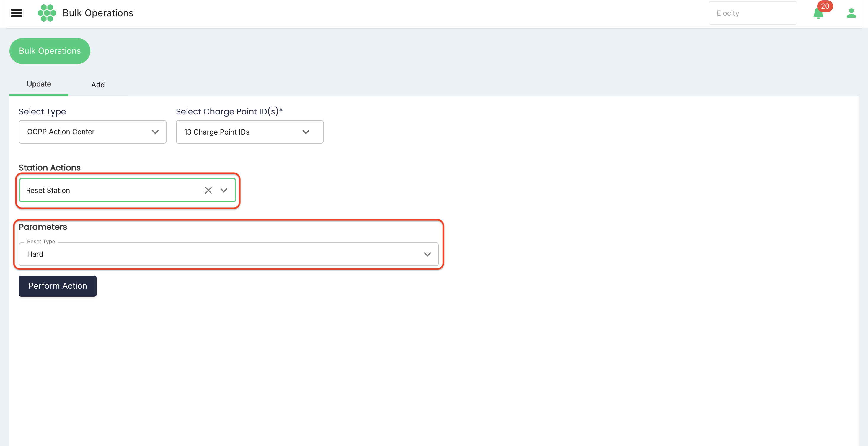Open the Reset Type dropdown

pyautogui.click(x=229, y=255)
